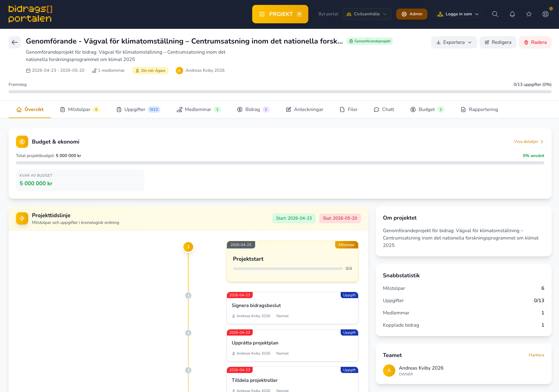Click the Projektstart 0/4 progress bar
The height and width of the screenshot is (392, 559).
tap(288, 269)
